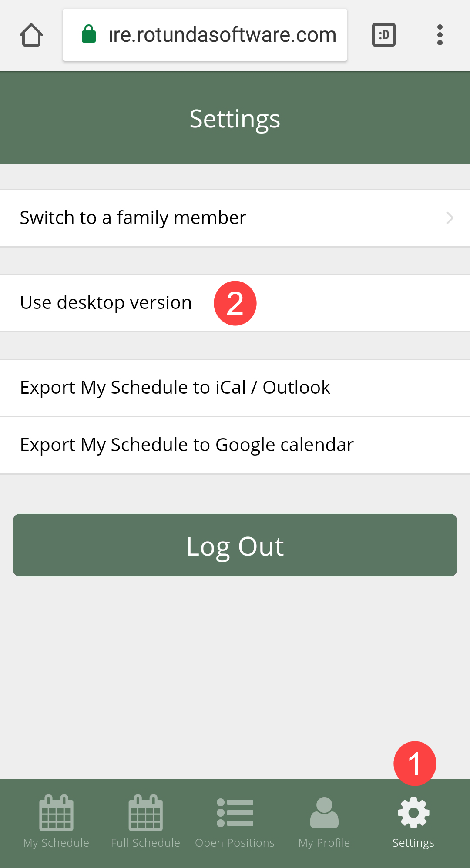470x868 pixels.
Task: Open the browser tab switcher icon
Action: (x=383, y=35)
